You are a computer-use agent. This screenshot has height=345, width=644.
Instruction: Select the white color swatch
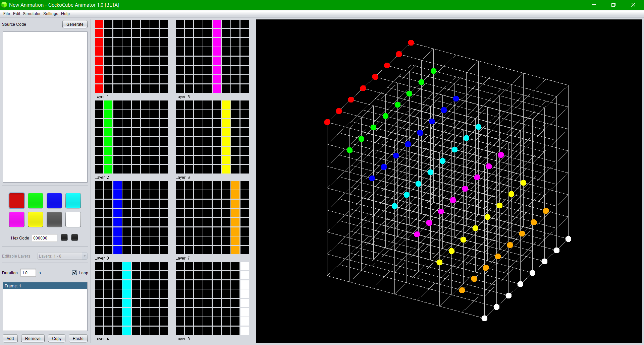73,219
